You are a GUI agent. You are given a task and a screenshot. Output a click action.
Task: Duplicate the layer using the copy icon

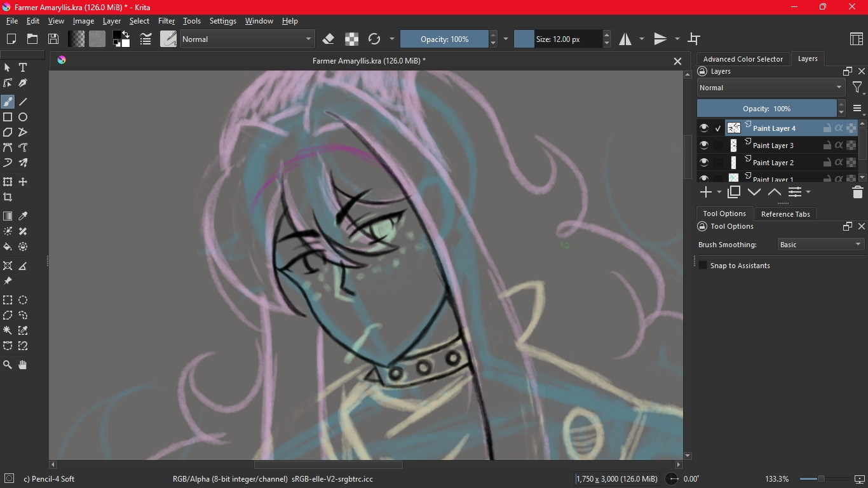(x=734, y=192)
